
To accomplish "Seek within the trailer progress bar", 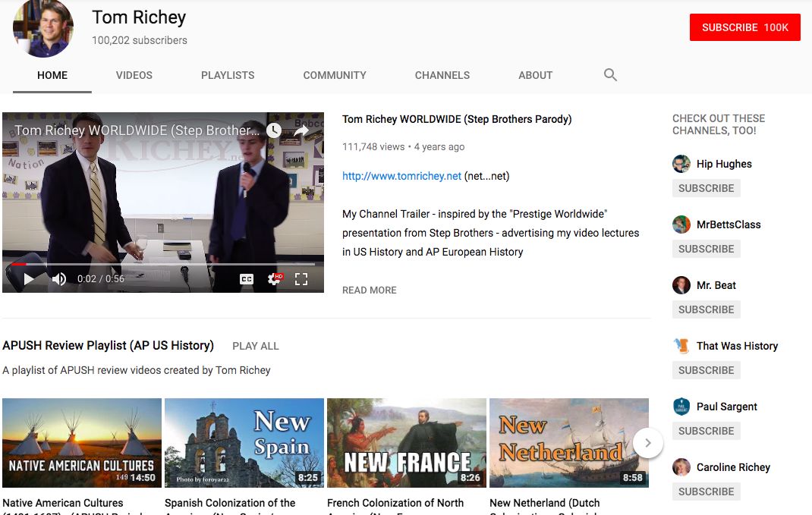I will (x=163, y=264).
